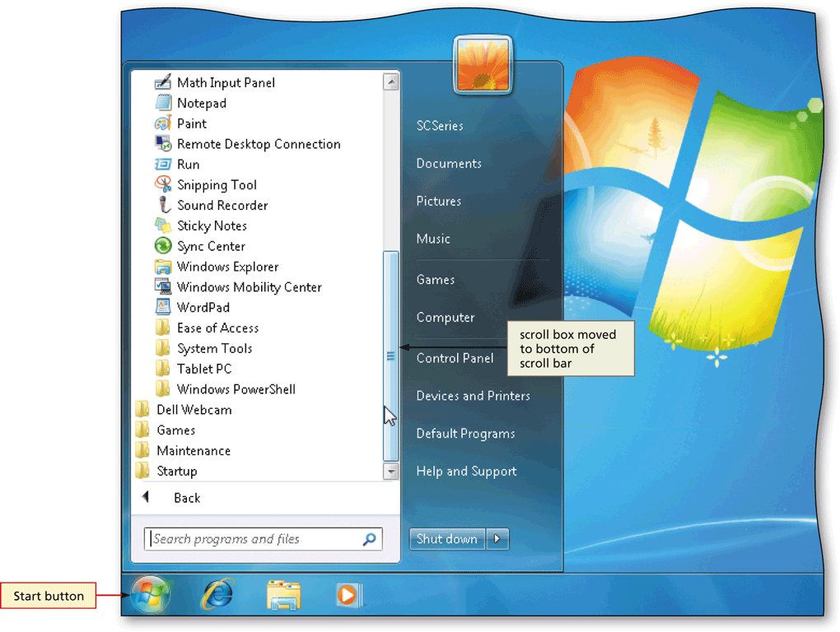
Task: Click the scroll bar down arrow
Action: (391, 472)
